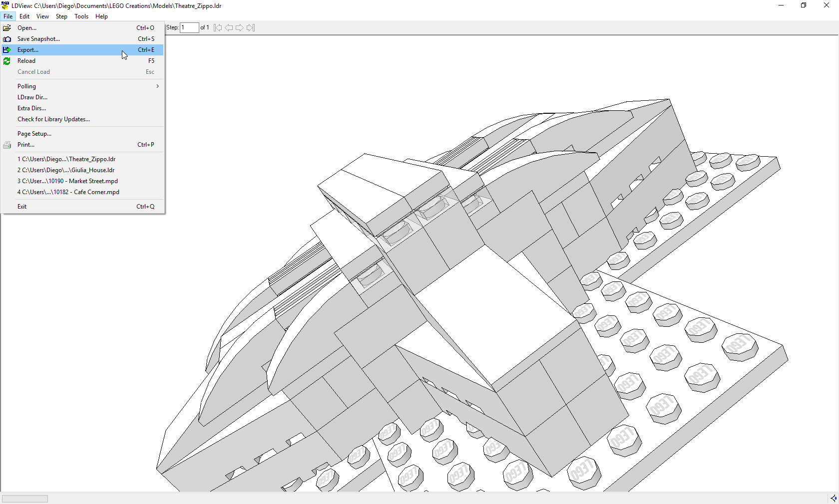This screenshot has height=504, width=839.
Task: Open the Help menu
Action: click(101, 16)
